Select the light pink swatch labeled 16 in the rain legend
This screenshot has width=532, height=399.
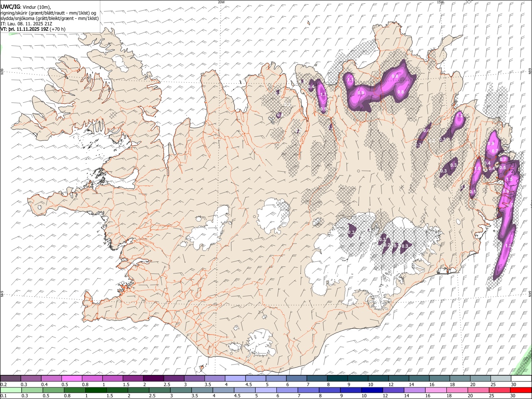click(436, 390)
